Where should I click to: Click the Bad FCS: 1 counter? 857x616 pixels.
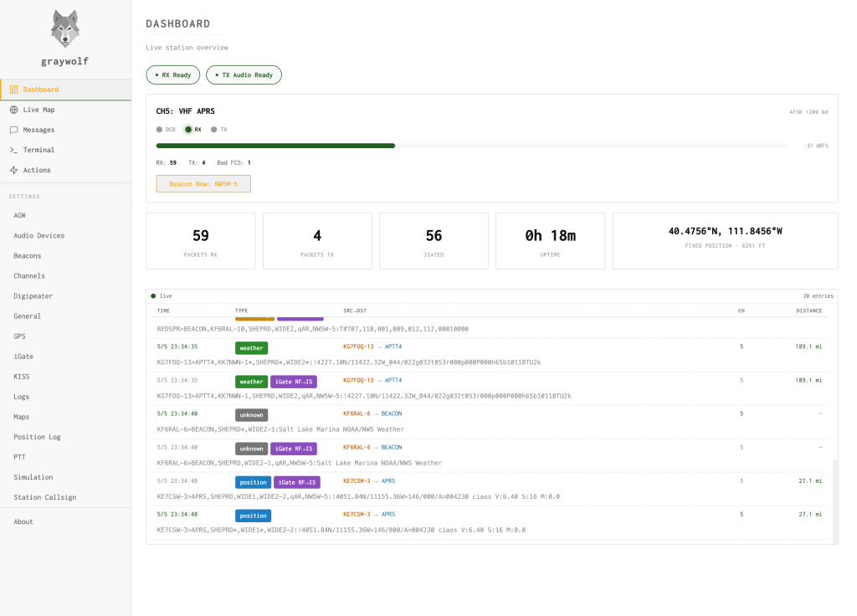(234, 162)
